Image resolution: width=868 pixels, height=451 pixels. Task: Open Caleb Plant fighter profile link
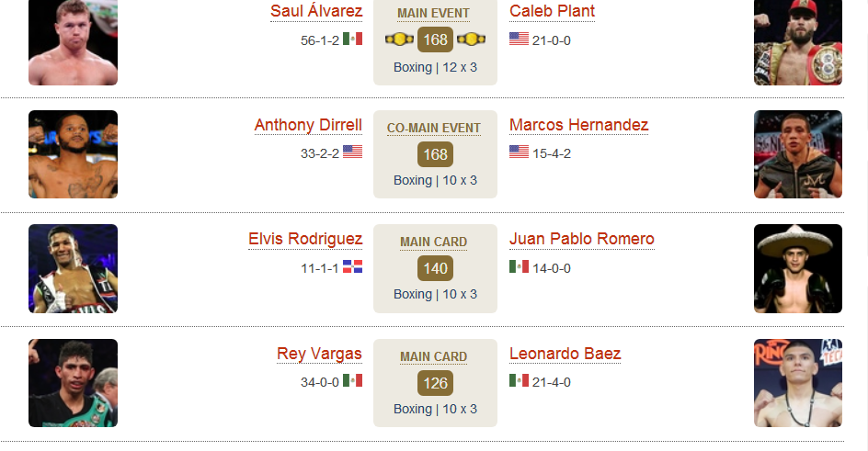tap(552, 11)
